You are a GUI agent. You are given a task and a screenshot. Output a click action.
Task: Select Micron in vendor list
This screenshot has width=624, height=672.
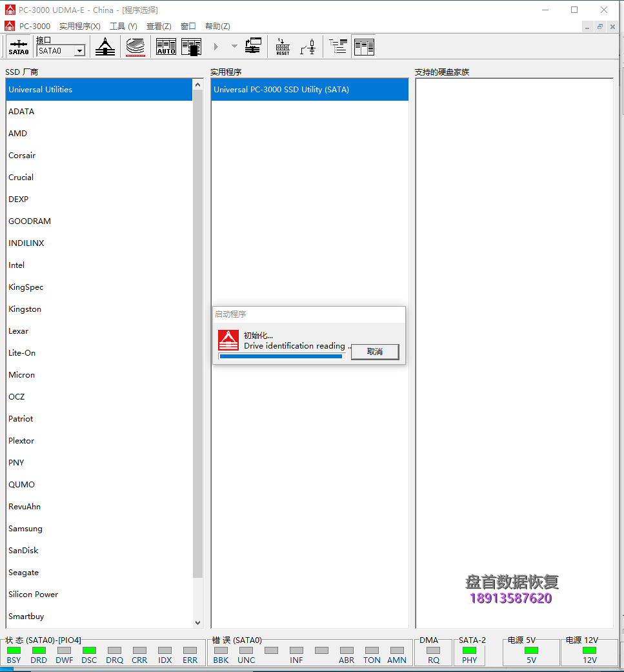(x=99, y=374)
